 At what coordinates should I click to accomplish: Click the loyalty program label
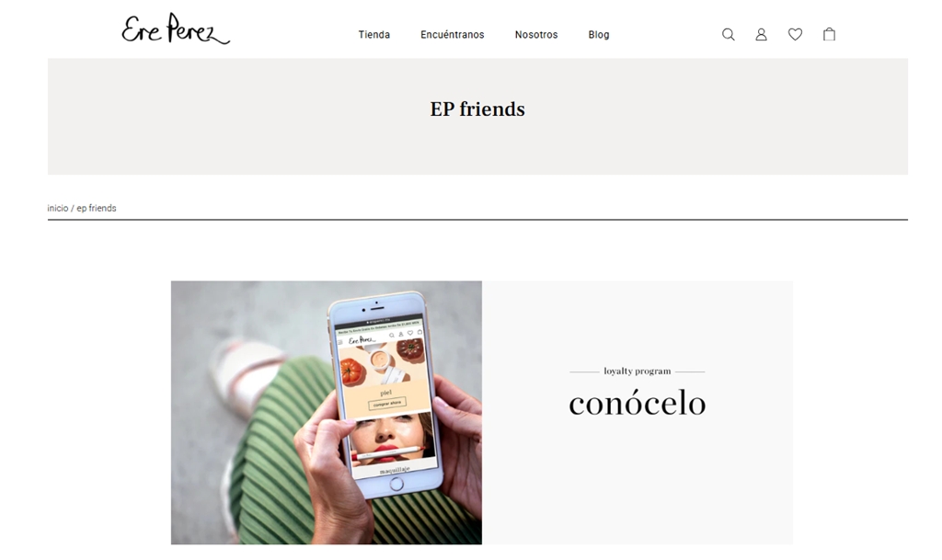[638, 371]
